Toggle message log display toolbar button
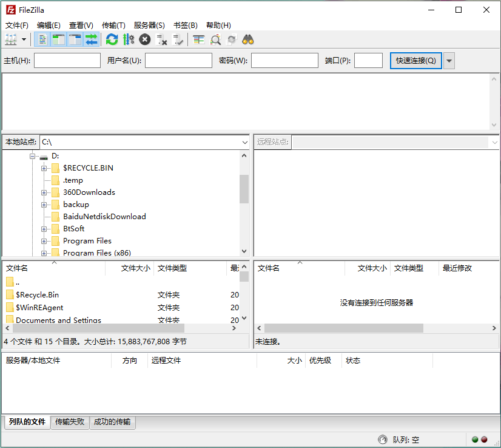Image resolution: width=501 pixels, height=448 pixels. (42, 39)
